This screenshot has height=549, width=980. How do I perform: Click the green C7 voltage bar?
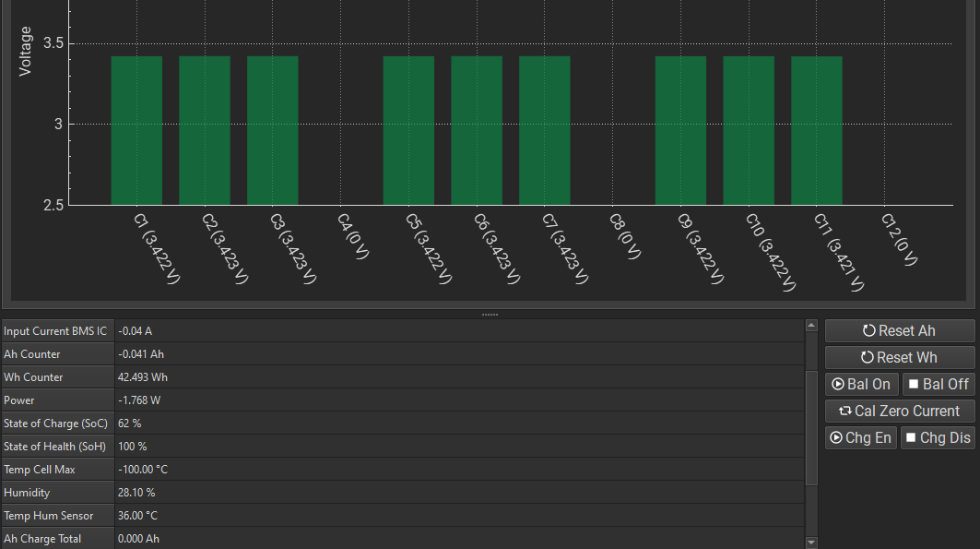point(545,131)
